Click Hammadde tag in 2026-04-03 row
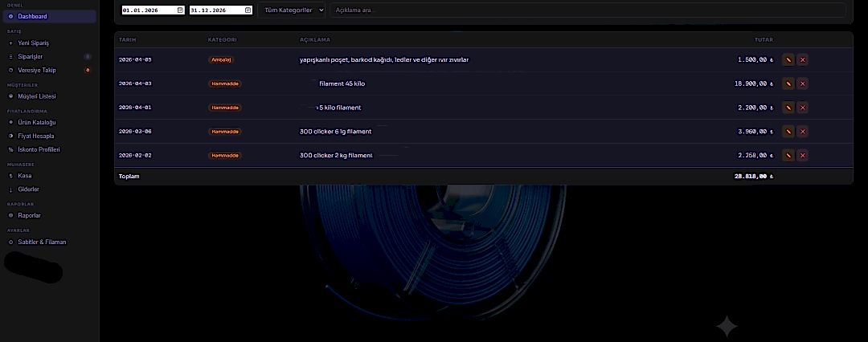The height and width of the screenshot is (342, 868). [x=225, y=83]
